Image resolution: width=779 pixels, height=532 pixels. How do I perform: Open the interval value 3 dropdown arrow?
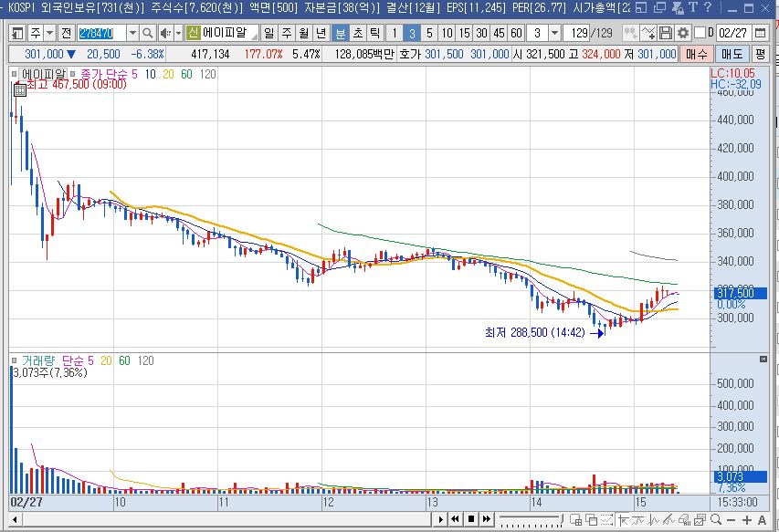(554, 33)
